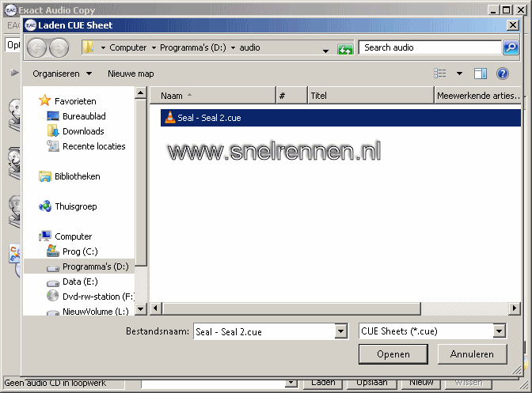Click the navigation pane vertical scrollbar thumb
The width and height of the screenshot is (532, 393).
tap(141, 182)
